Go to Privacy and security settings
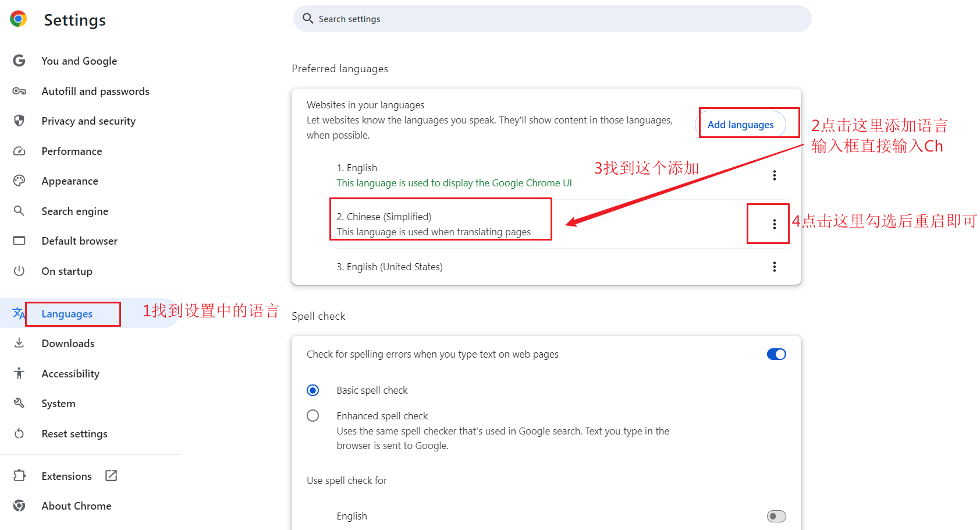 coord(88,121)
